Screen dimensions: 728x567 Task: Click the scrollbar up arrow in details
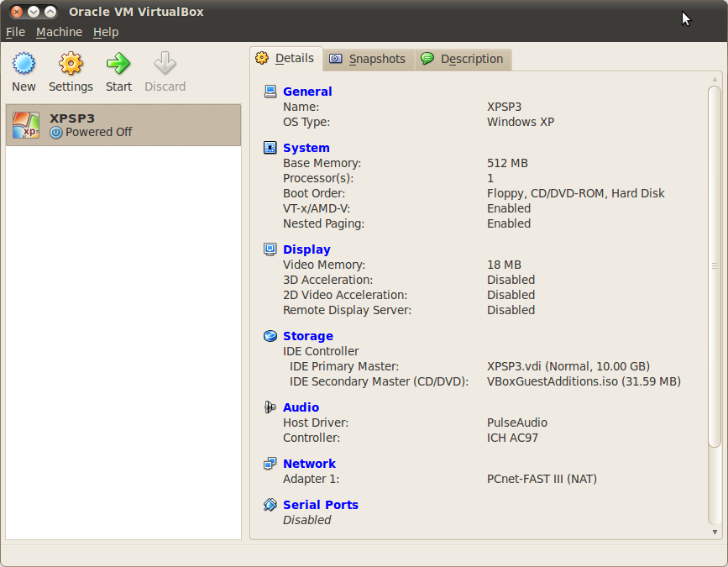point(715,80)
